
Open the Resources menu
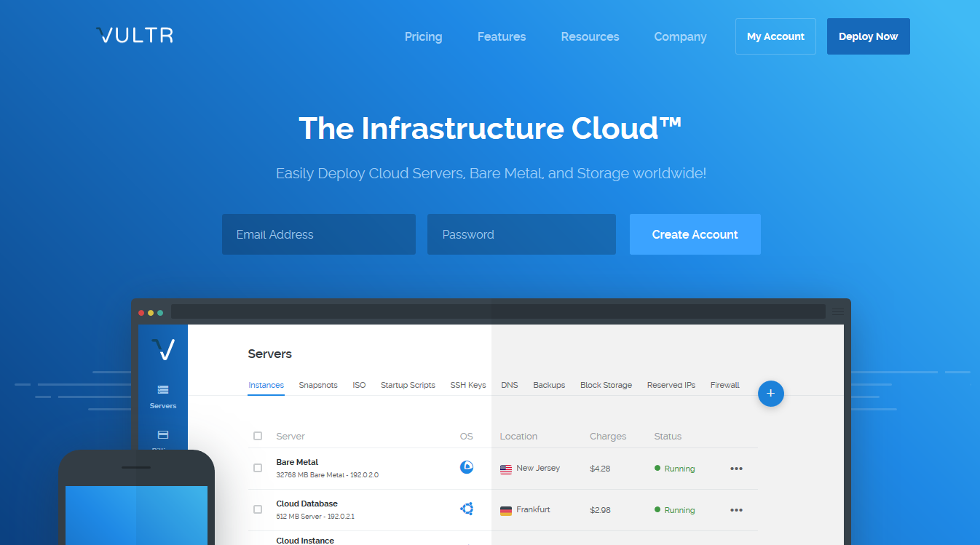590,36
